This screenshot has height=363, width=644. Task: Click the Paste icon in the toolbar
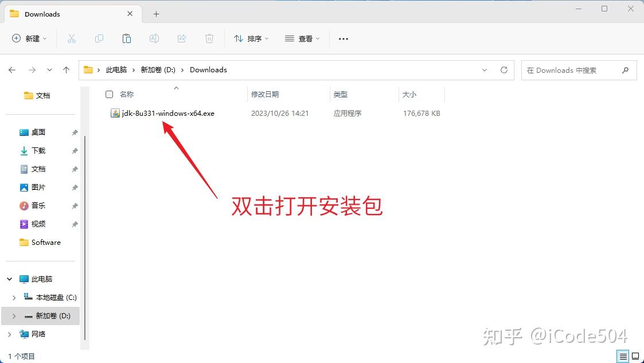[126, 38]
